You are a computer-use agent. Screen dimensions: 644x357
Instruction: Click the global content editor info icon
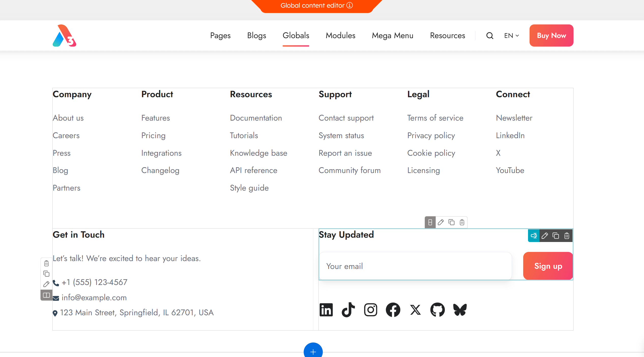click(x=350, y=5)
